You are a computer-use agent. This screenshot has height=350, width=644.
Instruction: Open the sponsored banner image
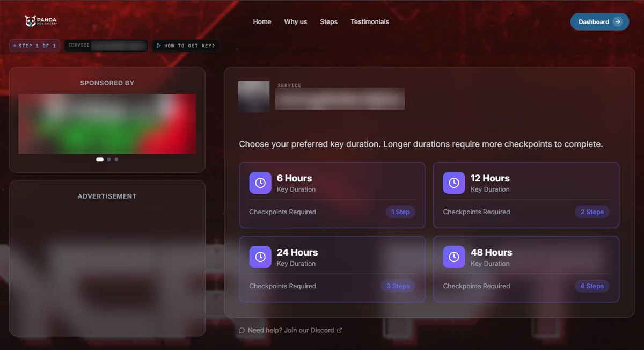[107, 124]
